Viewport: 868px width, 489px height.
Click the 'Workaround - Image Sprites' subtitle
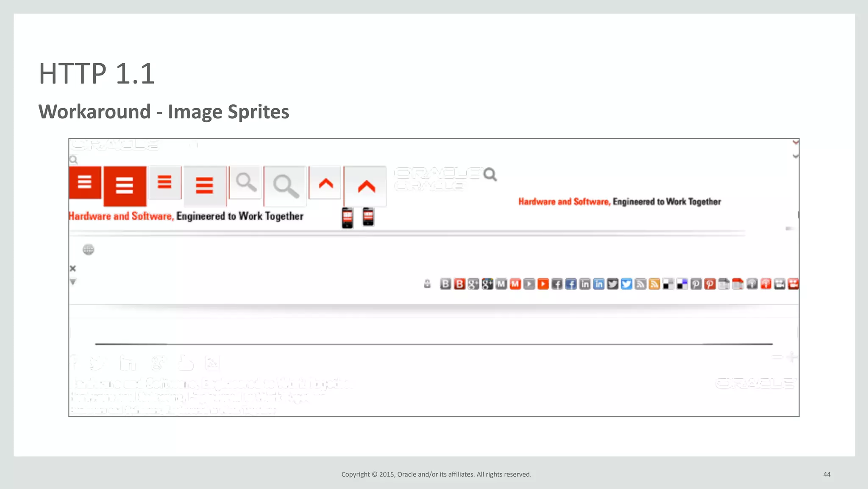click(x=164, y=112)
